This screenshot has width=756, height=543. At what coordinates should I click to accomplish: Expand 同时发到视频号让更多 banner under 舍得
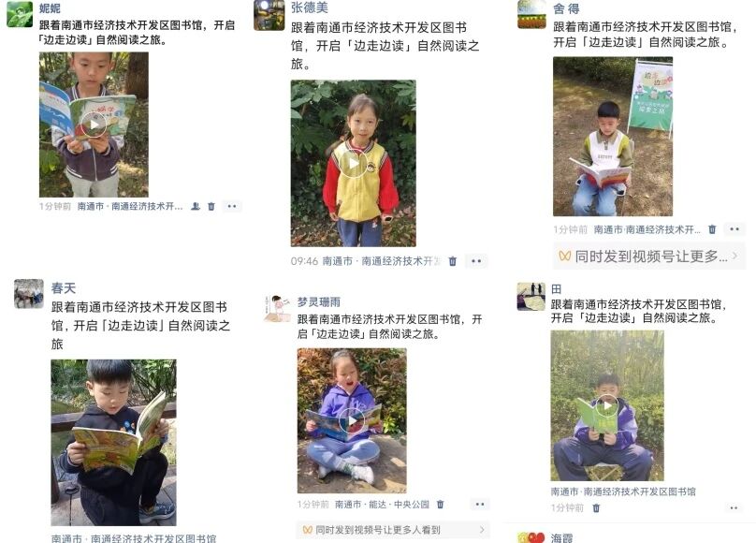tap(649, 257)
